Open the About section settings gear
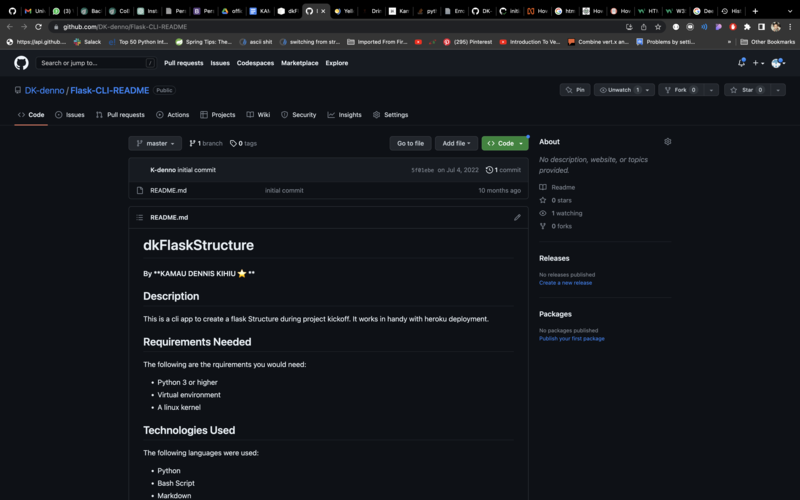 pyautogui.click(x=668, y=142)
